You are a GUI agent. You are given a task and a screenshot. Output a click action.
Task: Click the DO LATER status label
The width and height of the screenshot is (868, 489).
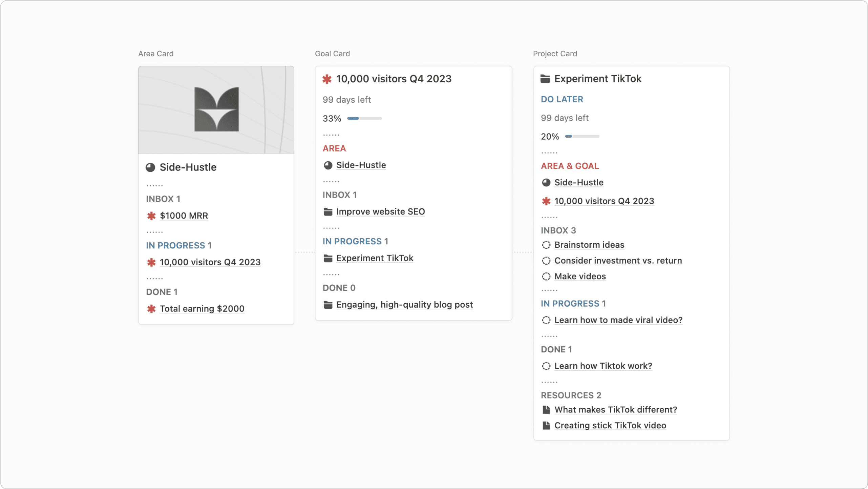(x=562, y=99)
